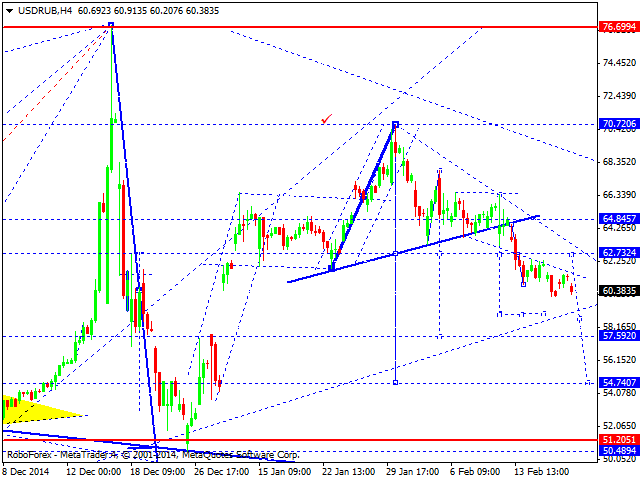The image size is (640, 480).
Task: Click the 13 Feb 13:00 time label
Action: 541,472
